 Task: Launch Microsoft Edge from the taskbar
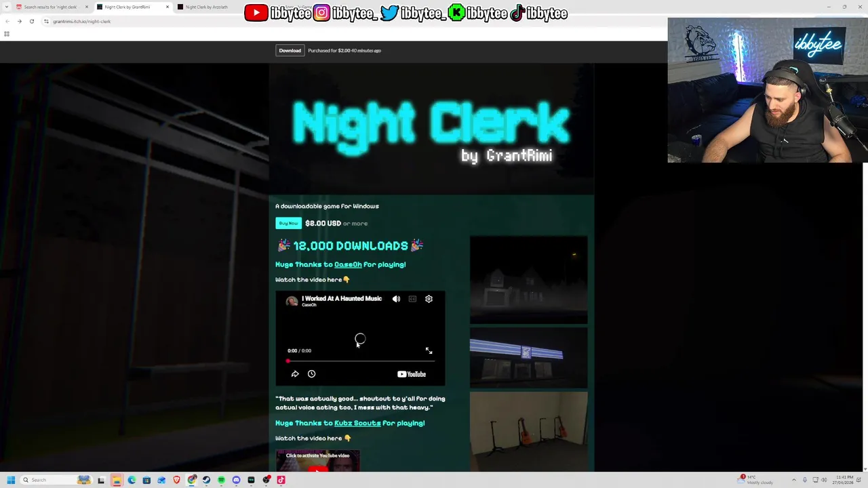click(132, 480)
